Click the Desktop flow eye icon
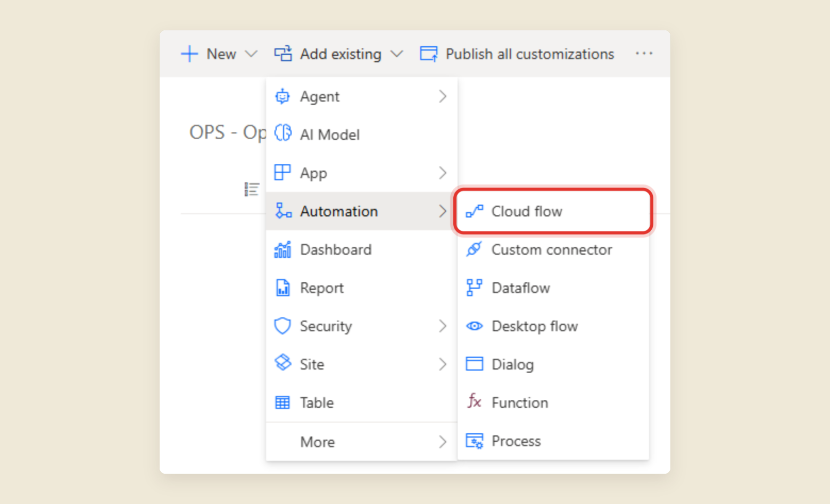This screenshot has height=504, width=830. (x=475, y=326)
